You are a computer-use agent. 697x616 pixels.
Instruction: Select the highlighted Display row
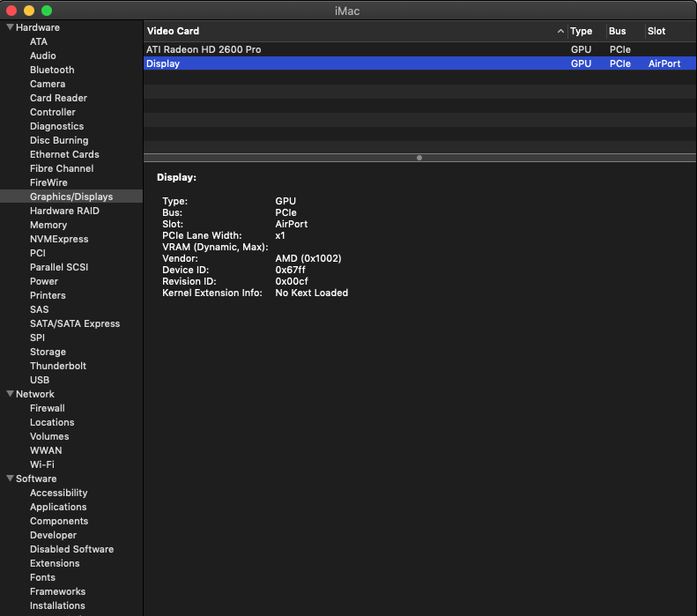[x=419, y=63]
